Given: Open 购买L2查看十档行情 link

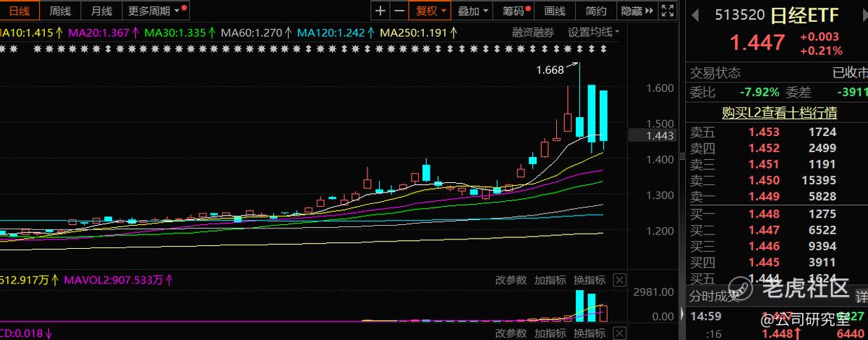Looking at the screenshot, I should tap(780, 113).
